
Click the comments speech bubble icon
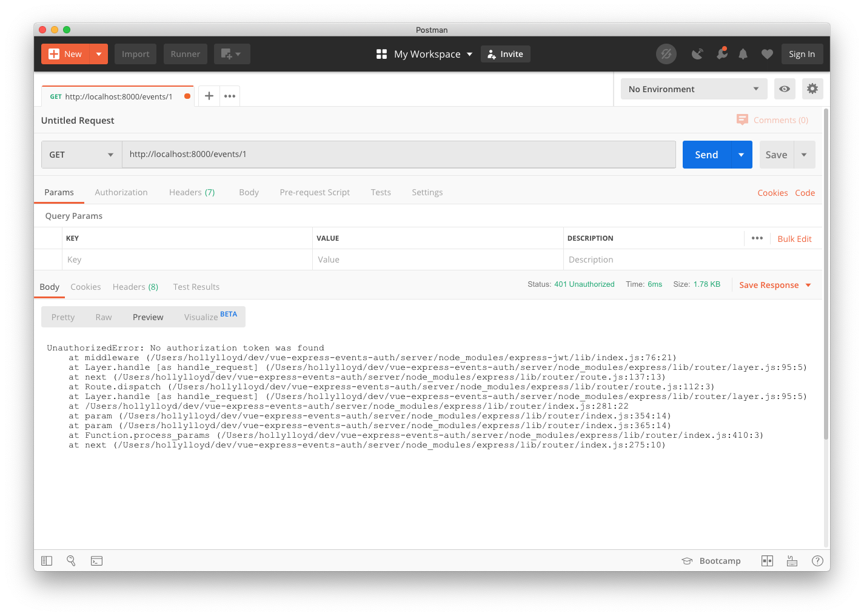(742, 119)
